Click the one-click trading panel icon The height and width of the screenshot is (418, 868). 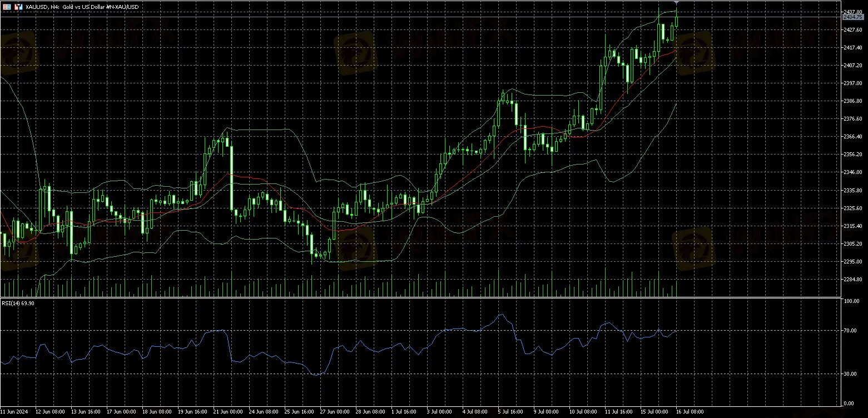coord(18,7)
